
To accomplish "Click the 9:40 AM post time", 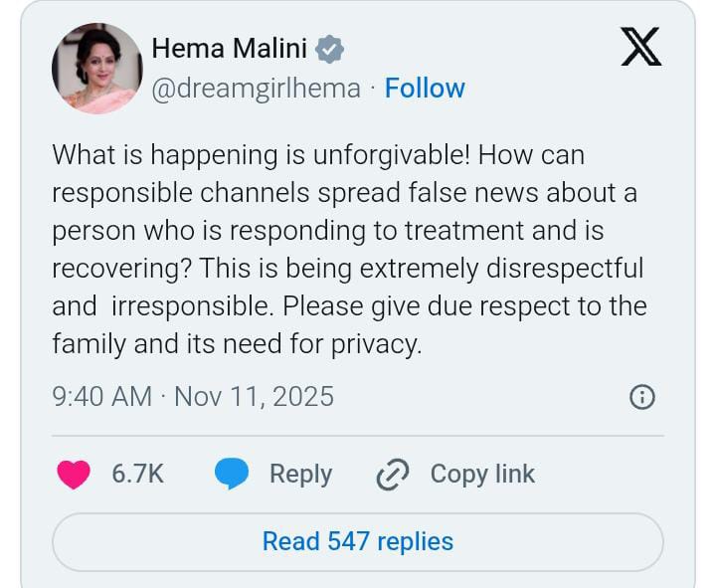I will pyautogui.click(x=101, y=397).
